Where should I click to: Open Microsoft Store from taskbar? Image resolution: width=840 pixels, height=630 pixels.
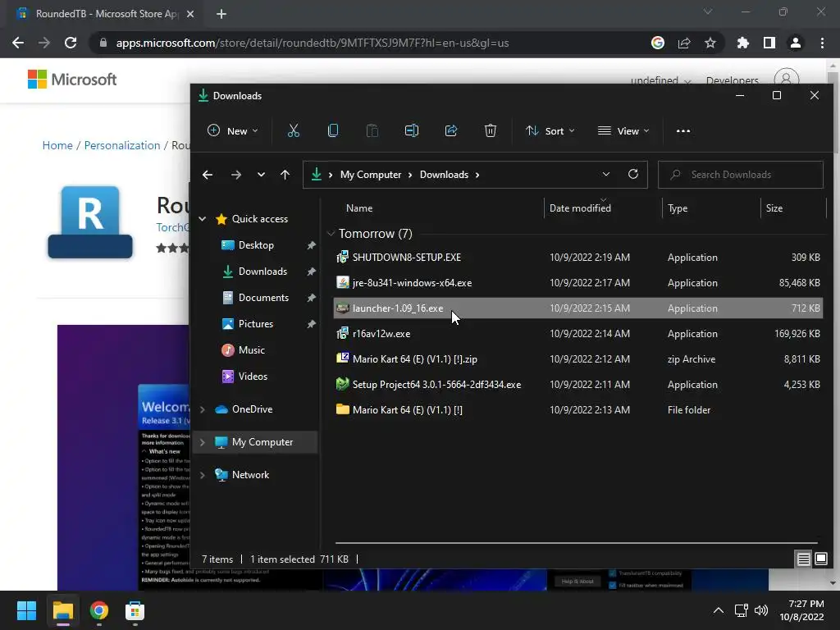pos(135,610)
